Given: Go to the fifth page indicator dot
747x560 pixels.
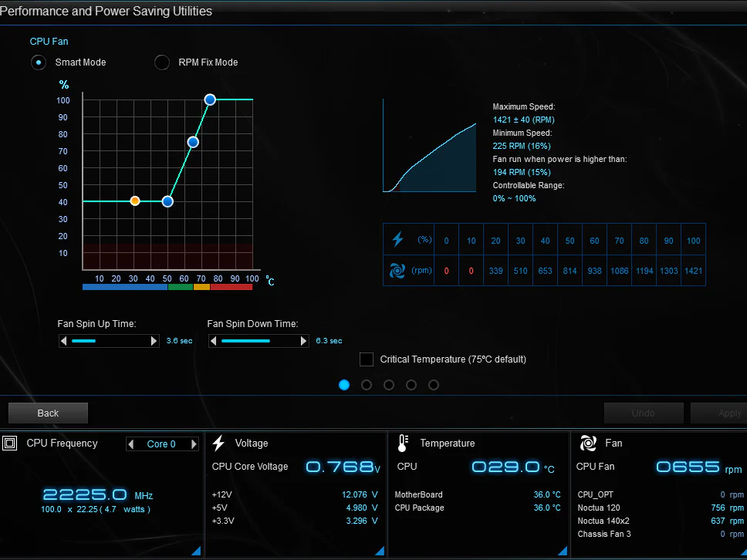Looking at the screenshot, I should pos(434,385).
